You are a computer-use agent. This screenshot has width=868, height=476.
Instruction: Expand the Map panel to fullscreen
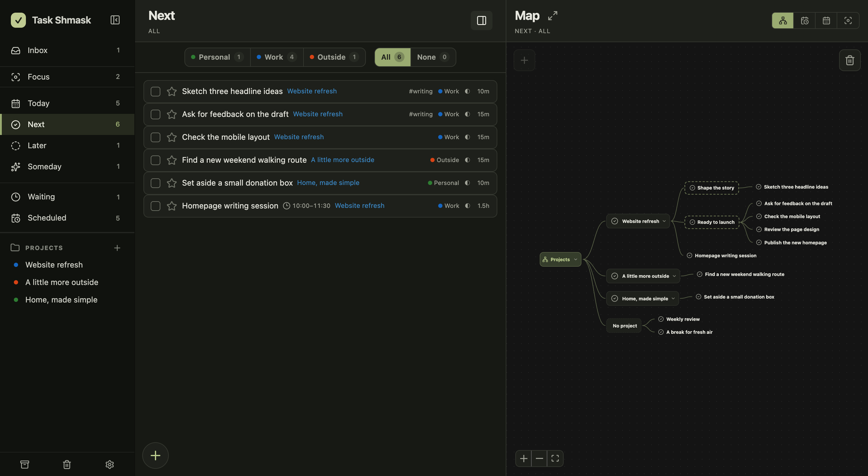coord(553,15)
